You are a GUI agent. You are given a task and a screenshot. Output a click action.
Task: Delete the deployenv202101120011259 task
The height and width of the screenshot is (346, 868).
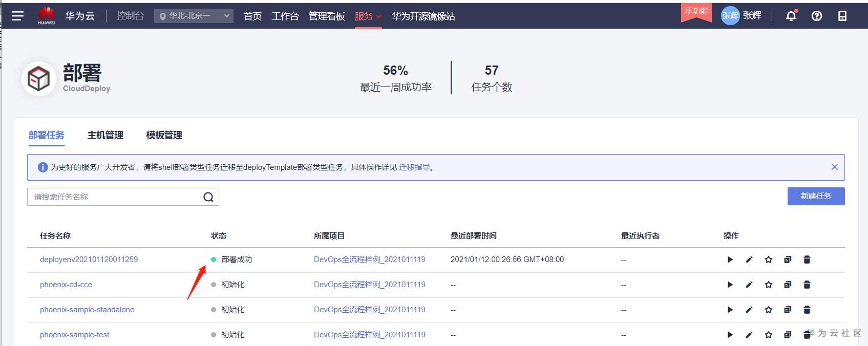pos(807,259)
